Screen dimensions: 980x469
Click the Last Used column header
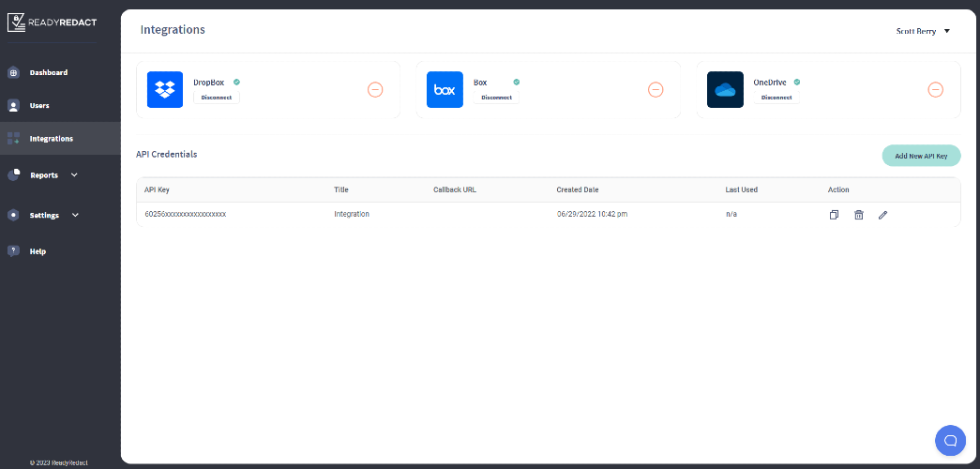(742, 189)
